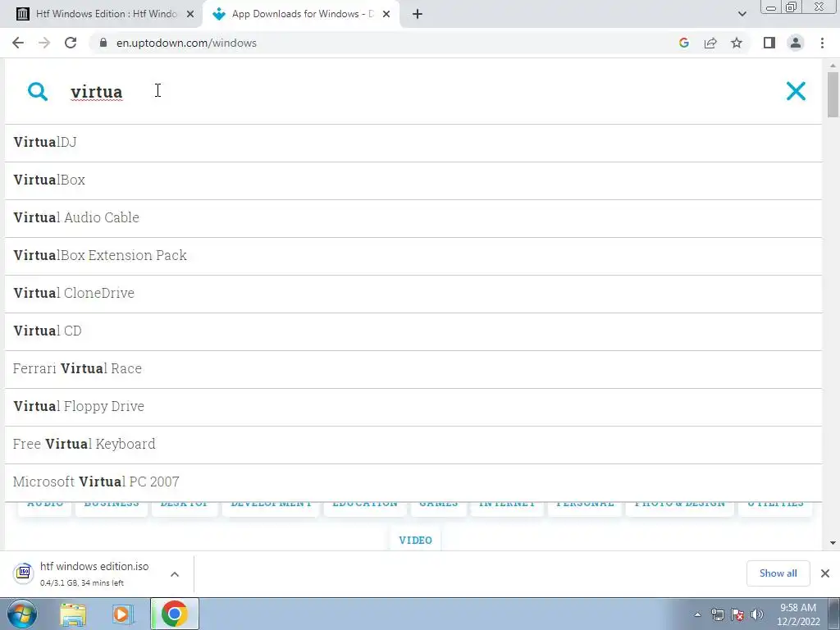Open Action Center flag icon
Viewport: 840px width, 630px height.
(737, 614)
